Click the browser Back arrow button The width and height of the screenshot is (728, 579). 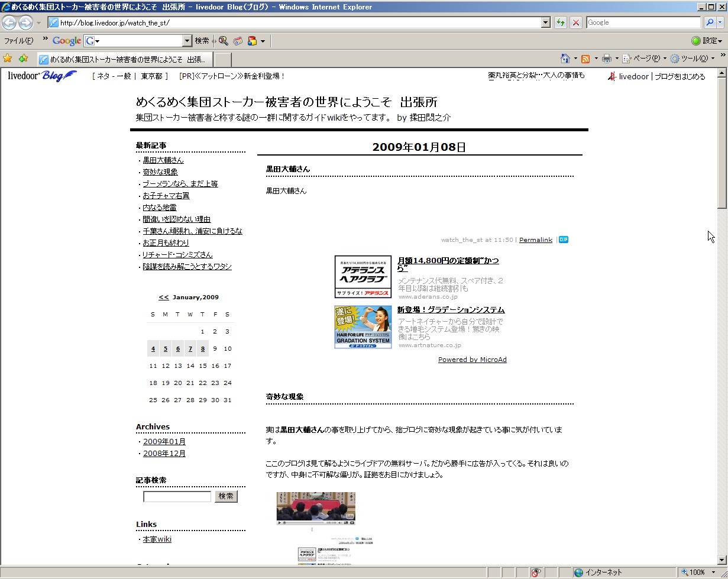pyautogui.click(x=9, y=22)
